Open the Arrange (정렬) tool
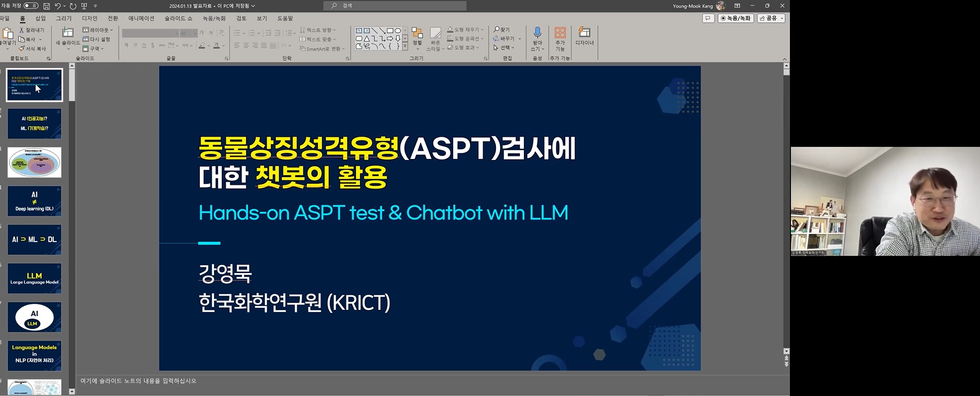The width and height of the screenshot is (980, 396). [417, 36]
